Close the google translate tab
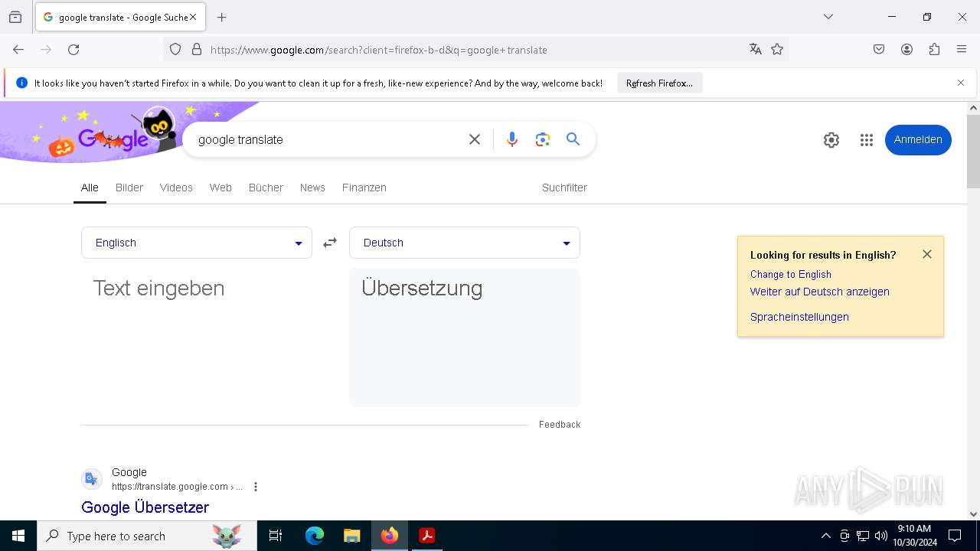 pyautogui.click(x=193, y=17)
